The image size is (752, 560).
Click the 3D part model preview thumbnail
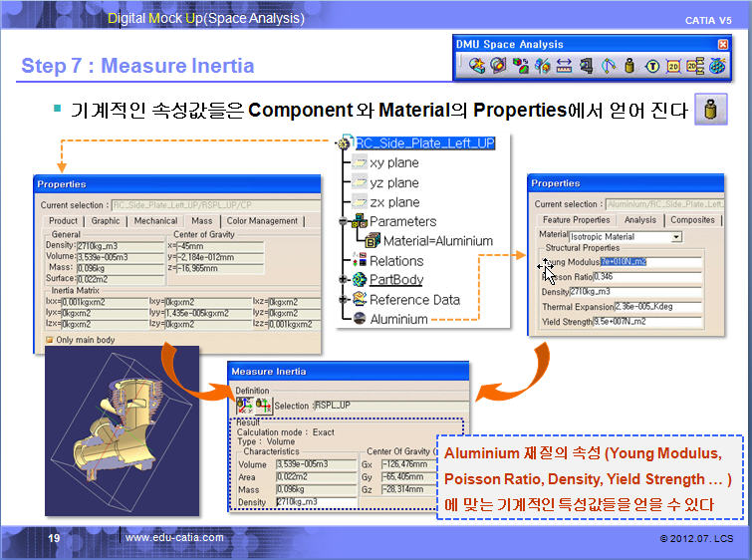[x=115, y=428]
